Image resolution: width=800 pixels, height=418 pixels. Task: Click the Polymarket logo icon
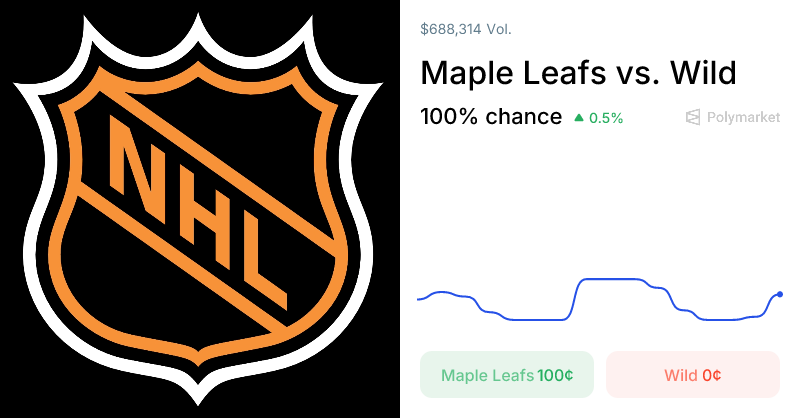point(693,117)
